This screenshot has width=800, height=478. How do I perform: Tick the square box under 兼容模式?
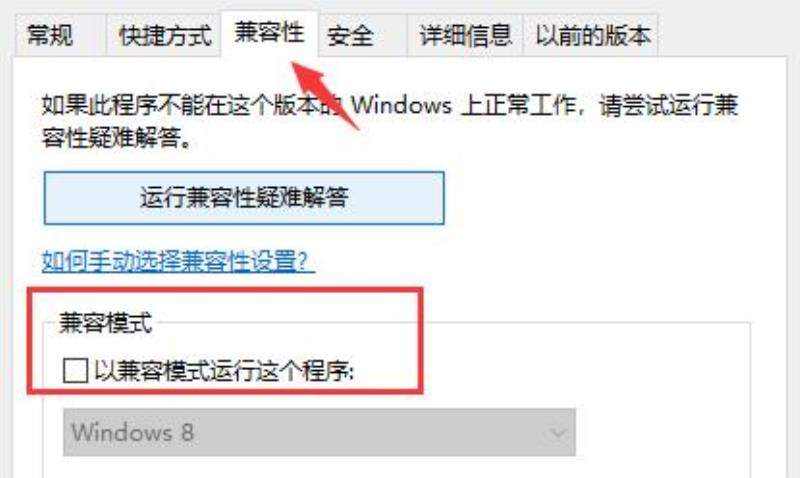click(x=75, y=370)
